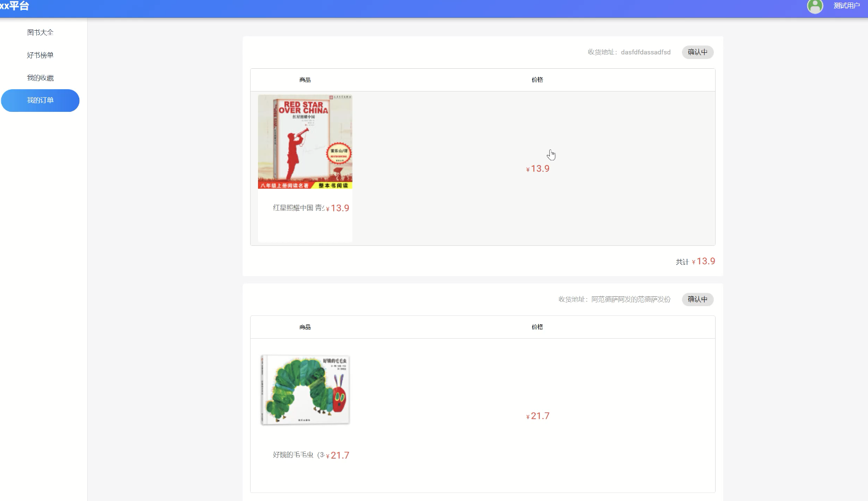The width and height of the screenshot is (868, 501).
Task: Click the 测试用户 username
Action: [846, 6]
